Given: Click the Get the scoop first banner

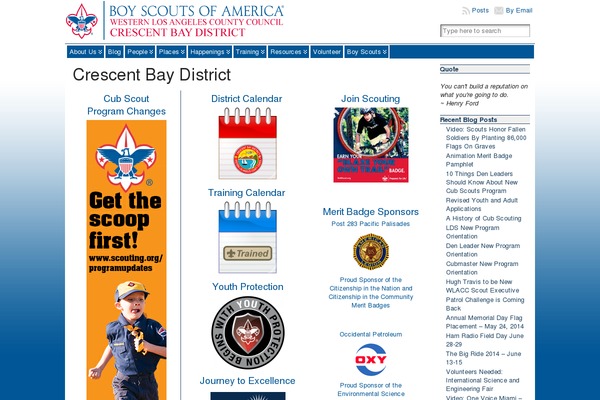Looking at the screenshot, I should coord(126,260).
